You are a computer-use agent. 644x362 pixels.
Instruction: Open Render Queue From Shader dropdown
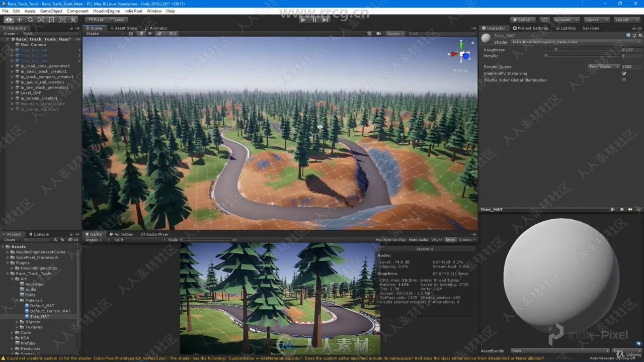click(603, 66)
